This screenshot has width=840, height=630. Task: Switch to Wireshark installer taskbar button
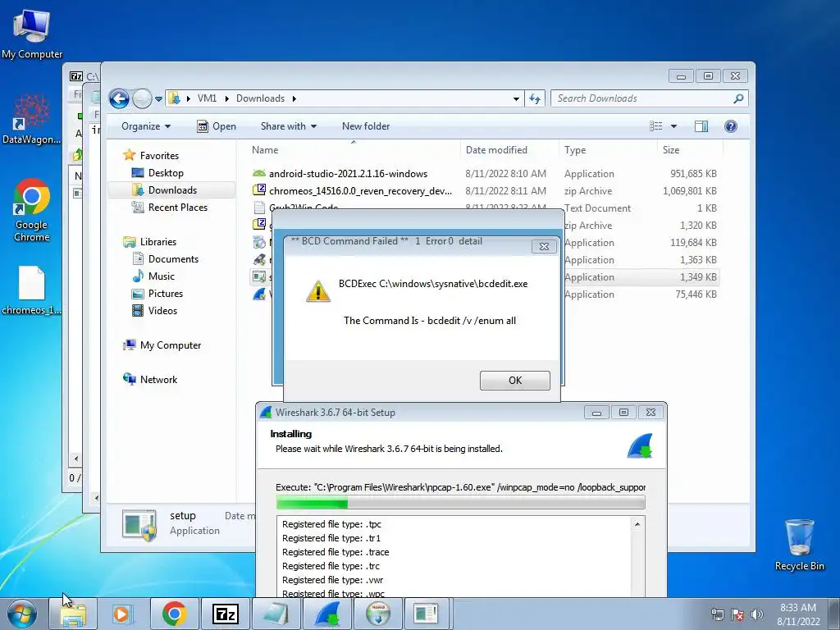click(327, 614)
